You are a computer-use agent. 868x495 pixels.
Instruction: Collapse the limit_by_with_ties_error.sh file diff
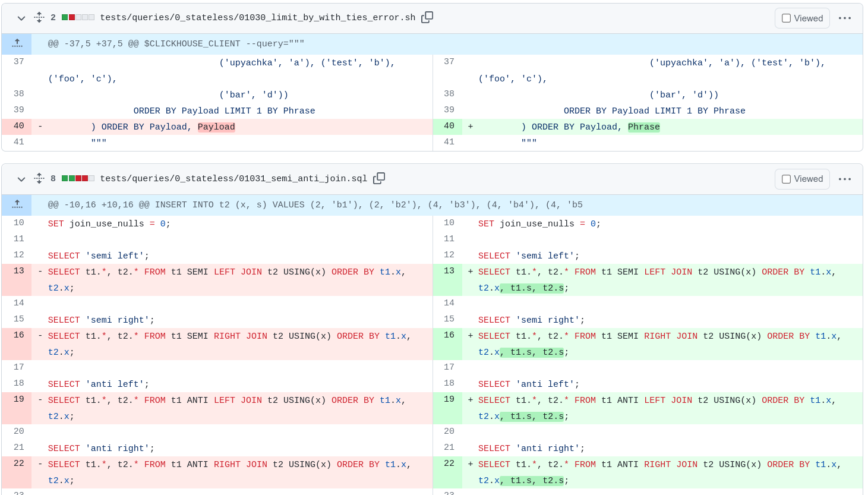[21, 18]
